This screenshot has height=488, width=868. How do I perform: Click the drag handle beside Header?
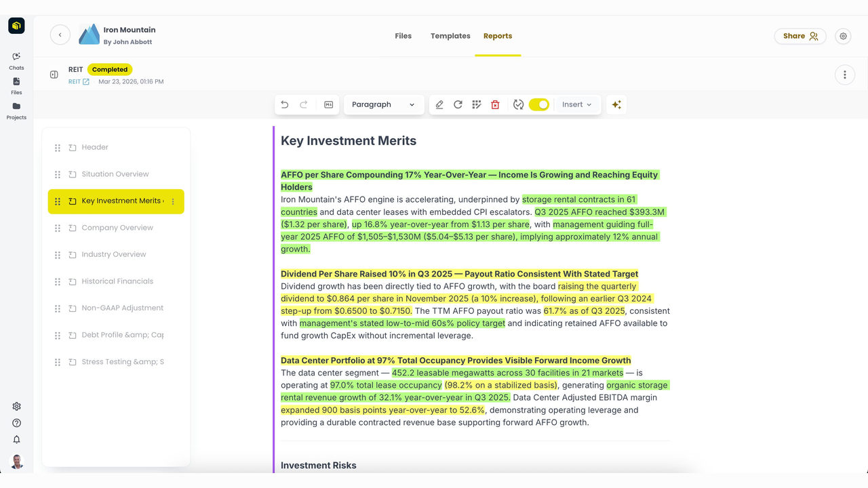point(58,148)
